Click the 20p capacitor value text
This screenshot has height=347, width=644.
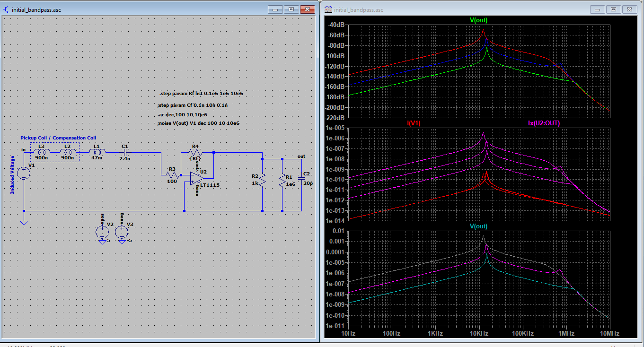[x=308, y=183]
